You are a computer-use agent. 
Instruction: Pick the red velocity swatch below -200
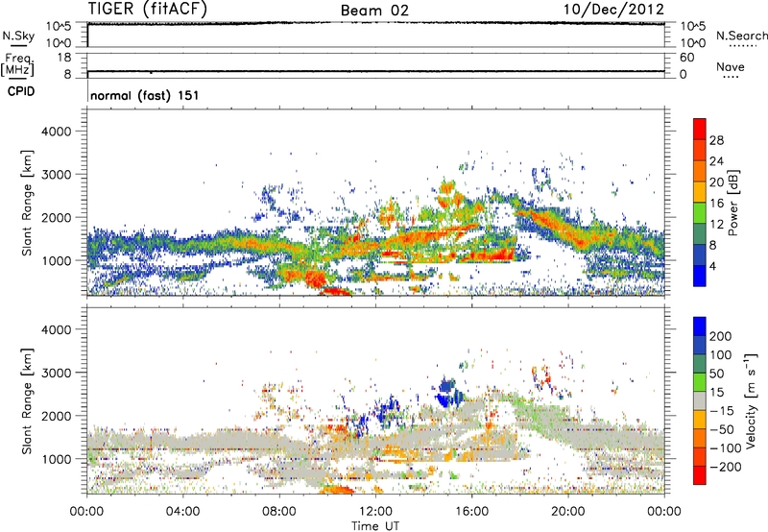coord(700,475)
